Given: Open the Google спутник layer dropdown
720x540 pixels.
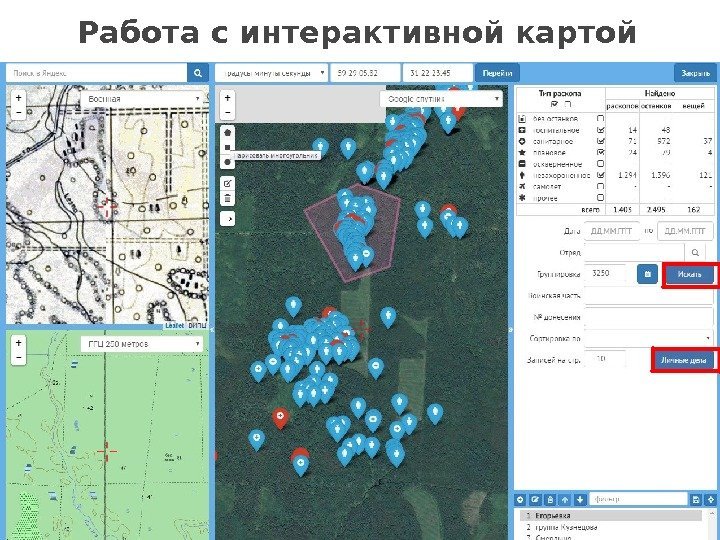Looking at the screenshot, I should tap(441, 99).
